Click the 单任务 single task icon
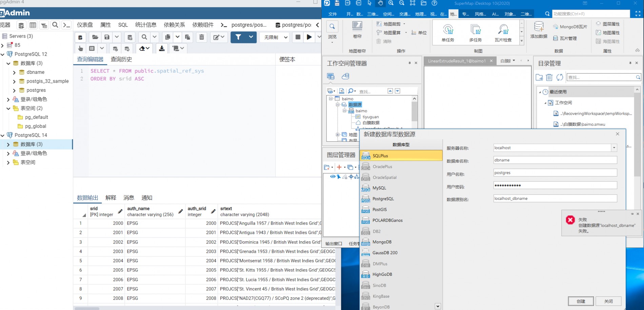 [448, 33]
